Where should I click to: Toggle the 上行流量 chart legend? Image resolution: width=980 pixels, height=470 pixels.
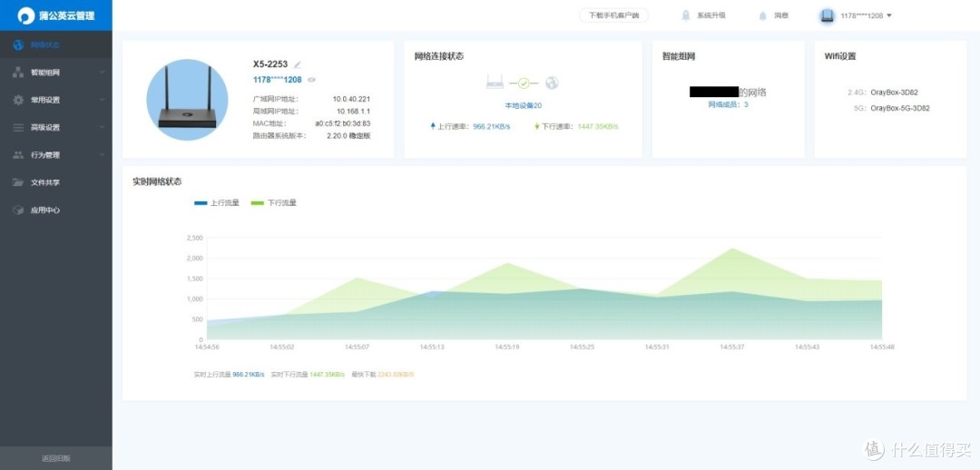click(217, 203)
